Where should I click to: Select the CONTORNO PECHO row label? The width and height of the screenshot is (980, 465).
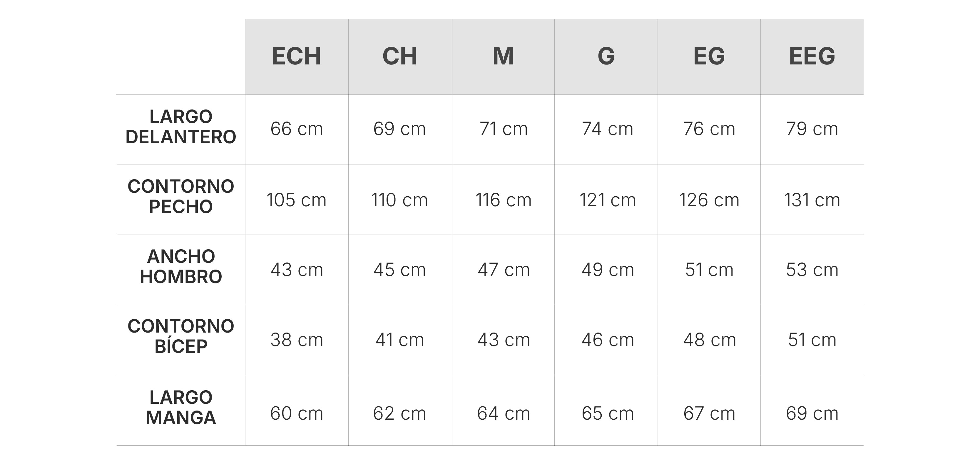pos(181,197)
